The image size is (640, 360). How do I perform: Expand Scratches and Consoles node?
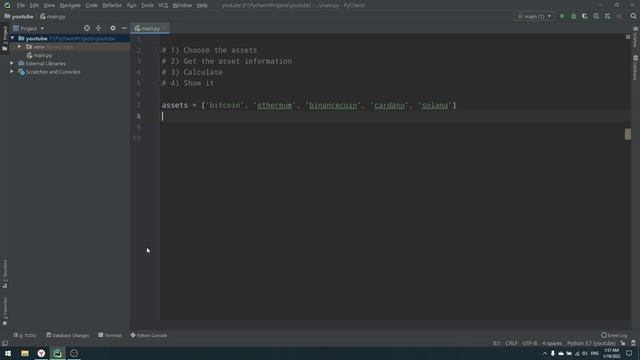tap(12, 72)
